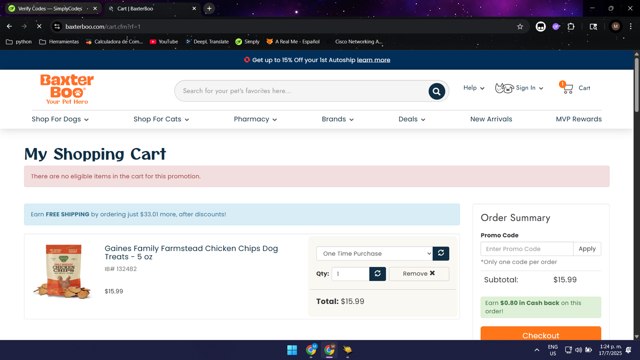Open the shopping cart icon
The height and width of the screenshot is (360, 640).
(567, 87)
